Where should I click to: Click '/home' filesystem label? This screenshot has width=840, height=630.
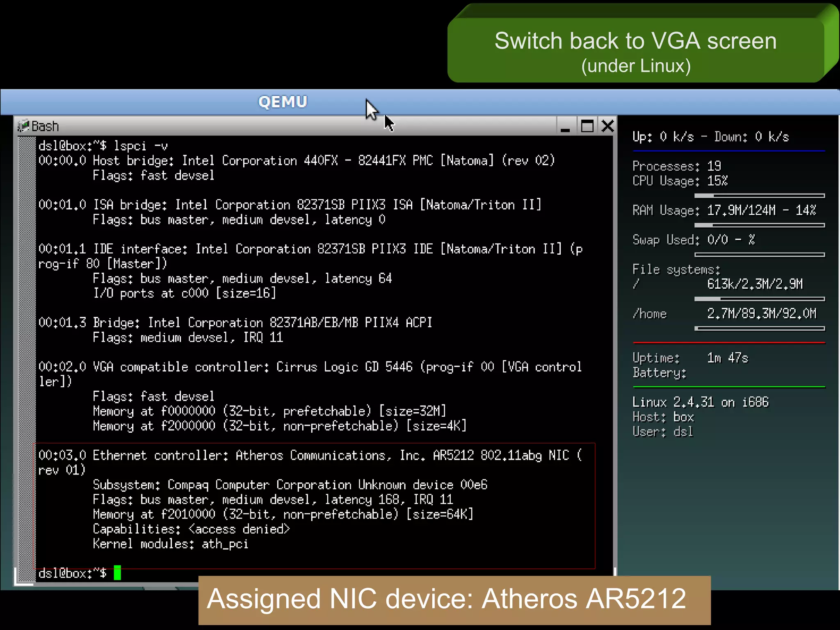coord(650,314)
